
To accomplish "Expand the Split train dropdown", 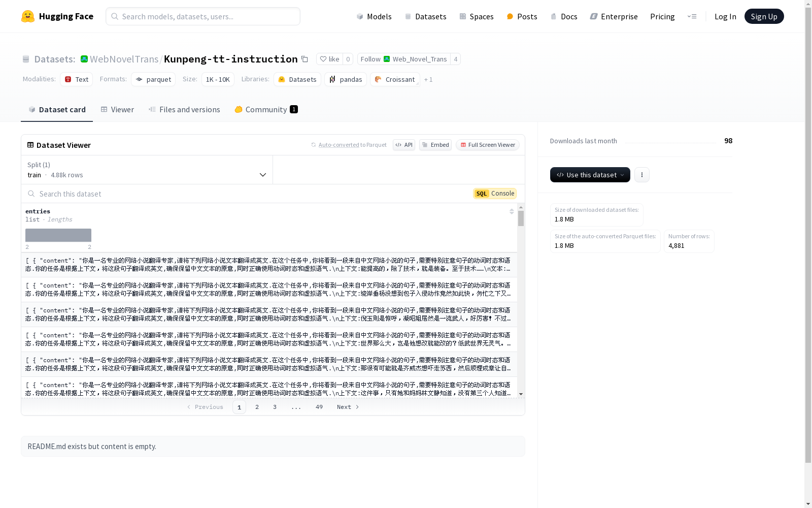I will coord(147,170).
